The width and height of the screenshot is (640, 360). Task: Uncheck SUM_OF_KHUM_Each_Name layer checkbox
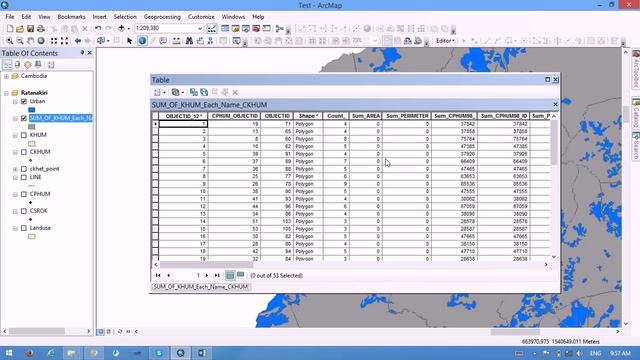pos(24,118)
